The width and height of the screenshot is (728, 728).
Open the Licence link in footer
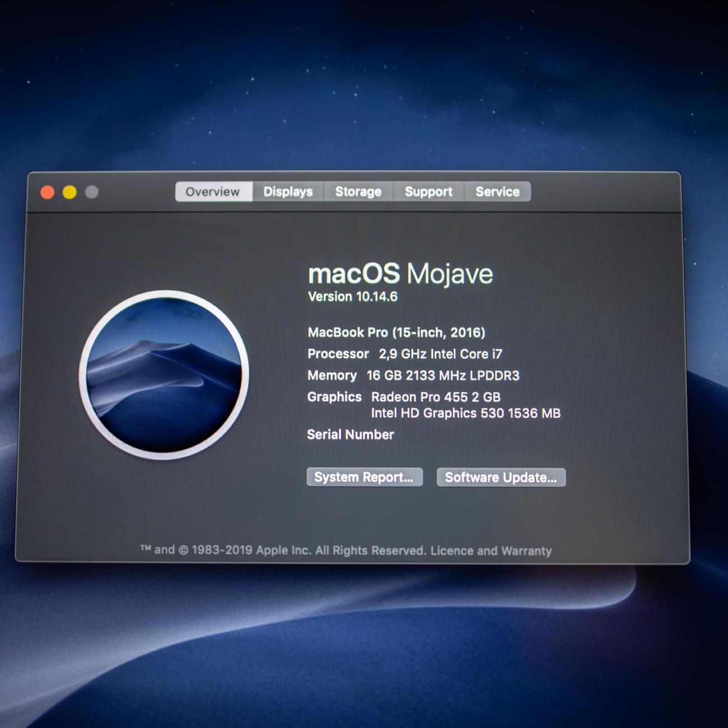click(452, 550)
